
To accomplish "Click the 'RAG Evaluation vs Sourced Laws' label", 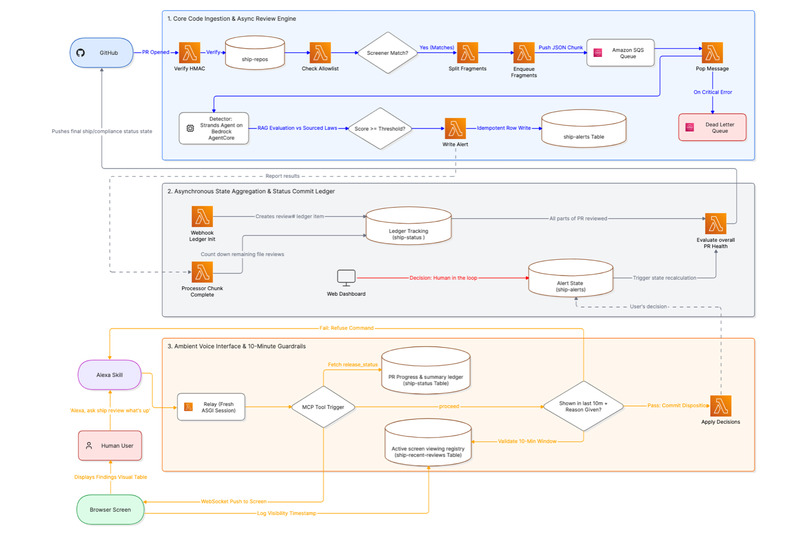I will [x=297, y=128].
